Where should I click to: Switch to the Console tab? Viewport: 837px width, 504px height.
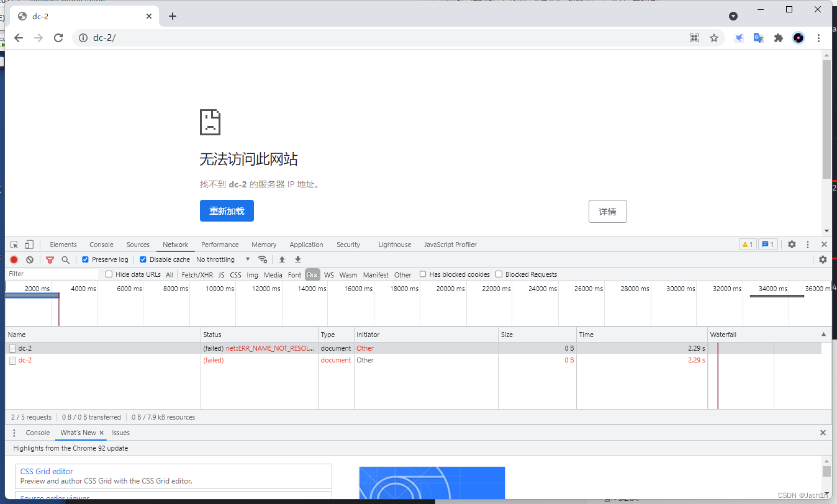pos(101,245)
